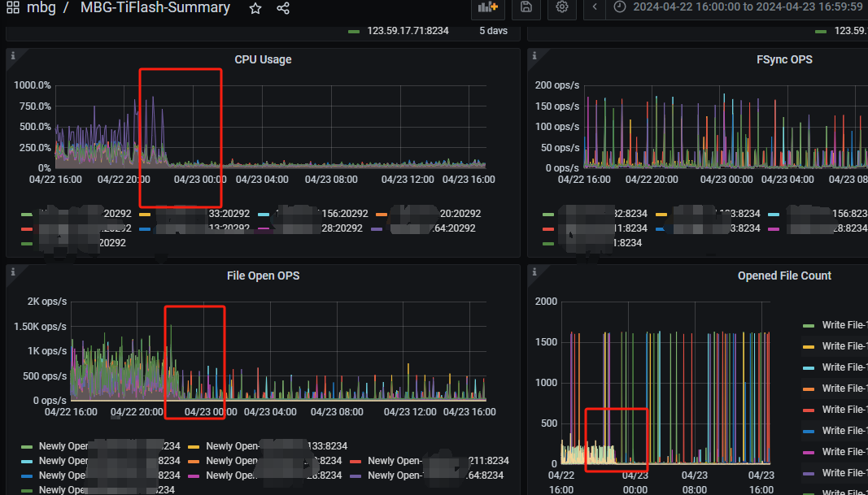
Task: Click info icon on Opened File Count panel
Action: (534, 271)
